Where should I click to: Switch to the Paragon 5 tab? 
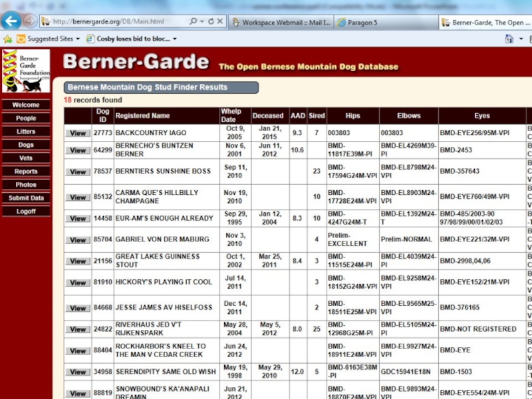coord(386,23)
